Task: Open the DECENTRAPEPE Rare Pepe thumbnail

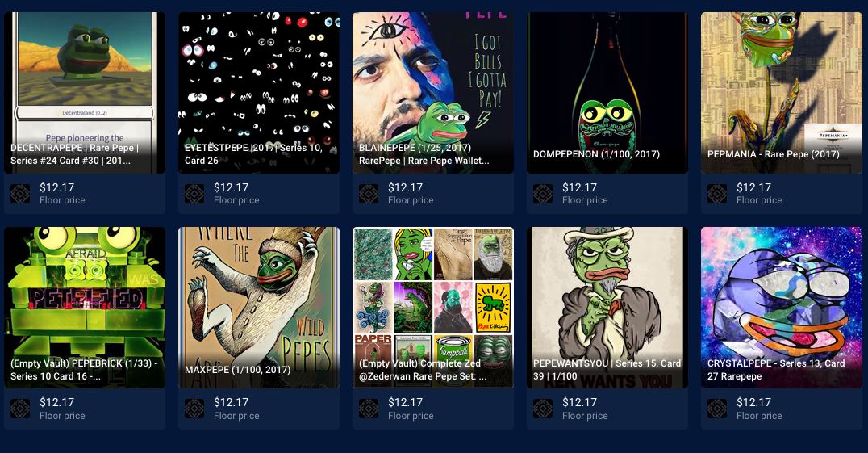Action: click(85, 93)
